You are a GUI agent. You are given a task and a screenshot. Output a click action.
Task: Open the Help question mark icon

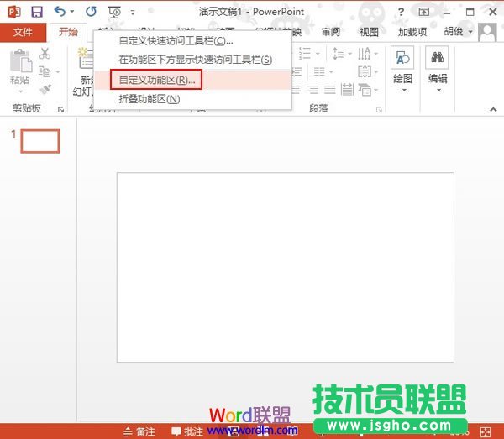pos(401,13)
